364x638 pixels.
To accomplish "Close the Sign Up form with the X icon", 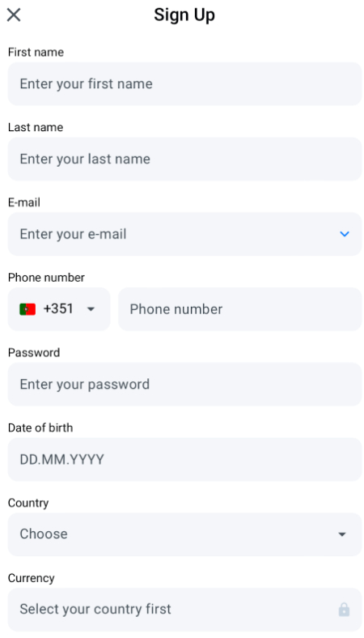I will tap(14, 15).
